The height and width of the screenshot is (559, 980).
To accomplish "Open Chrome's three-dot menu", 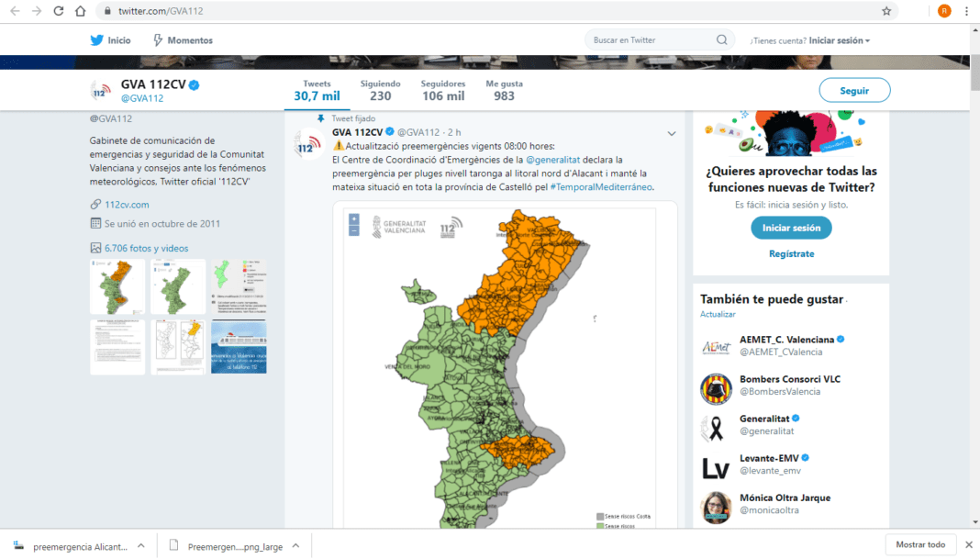I will click(966, 11).
